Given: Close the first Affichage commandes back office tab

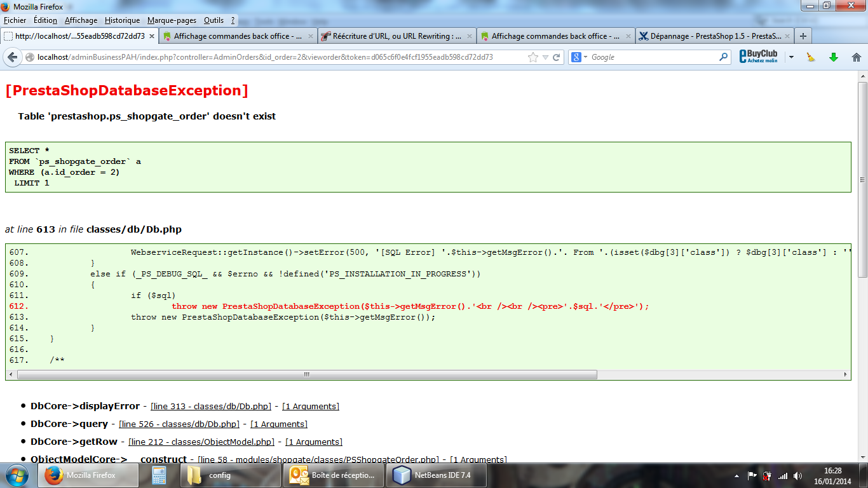Looking at the screenshot, I should (x=311, y=36).
